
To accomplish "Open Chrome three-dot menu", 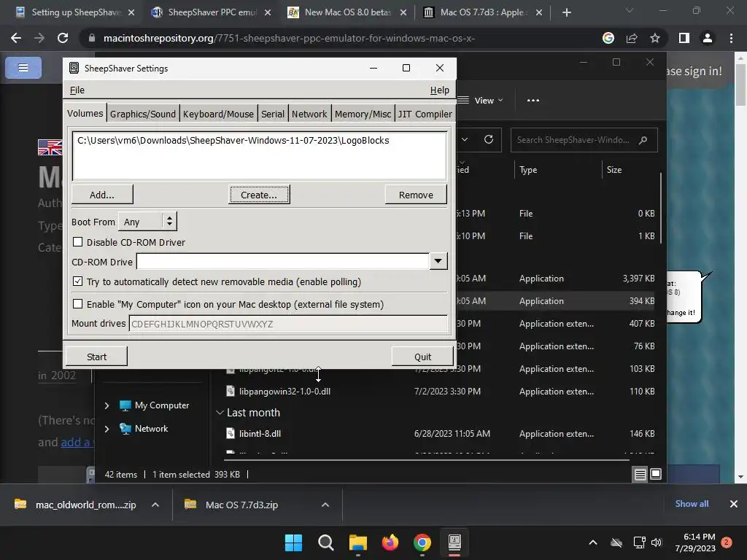I will tap(731, 38).
